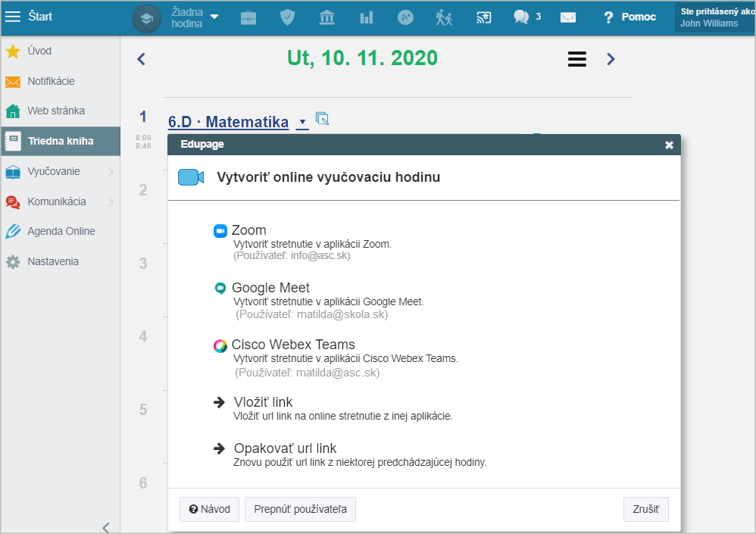Screen dimensions: 756x534
Task: Click the Google Meet app icon
Action: pos(220,288)
